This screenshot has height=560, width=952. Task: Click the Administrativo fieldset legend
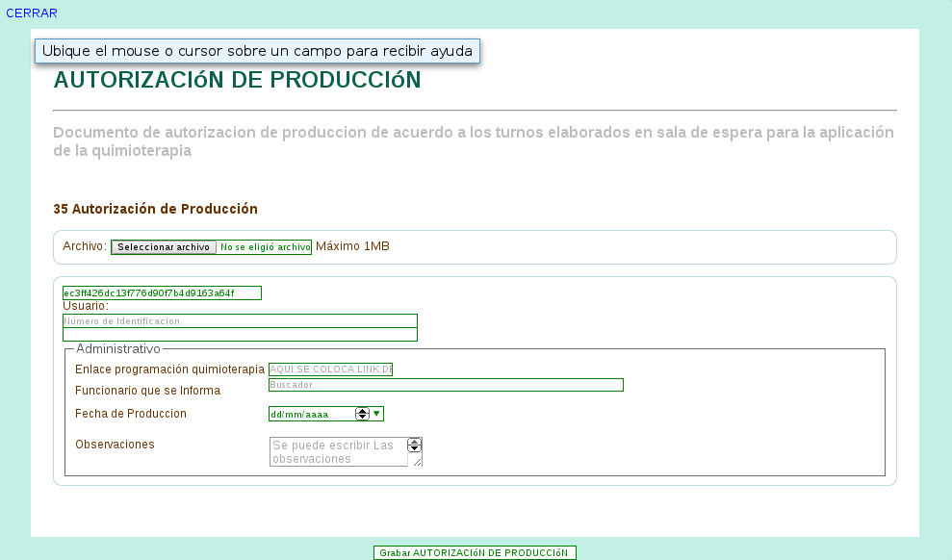point(117,348)
